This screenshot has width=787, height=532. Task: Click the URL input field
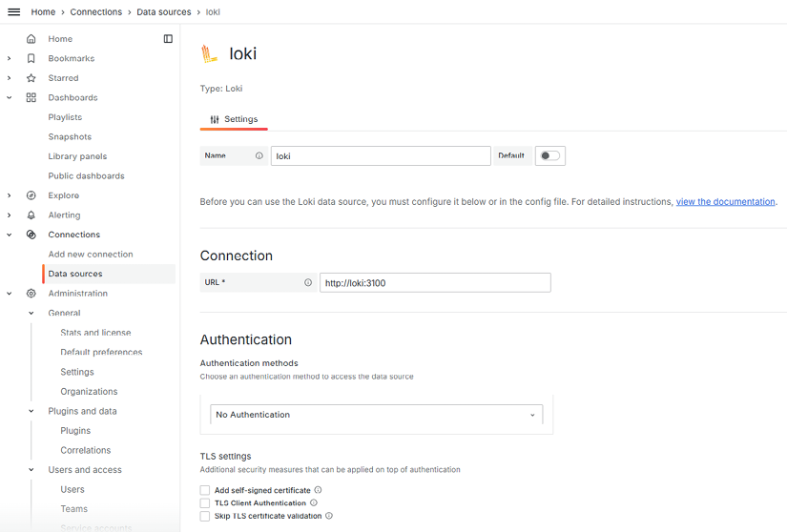435,283
